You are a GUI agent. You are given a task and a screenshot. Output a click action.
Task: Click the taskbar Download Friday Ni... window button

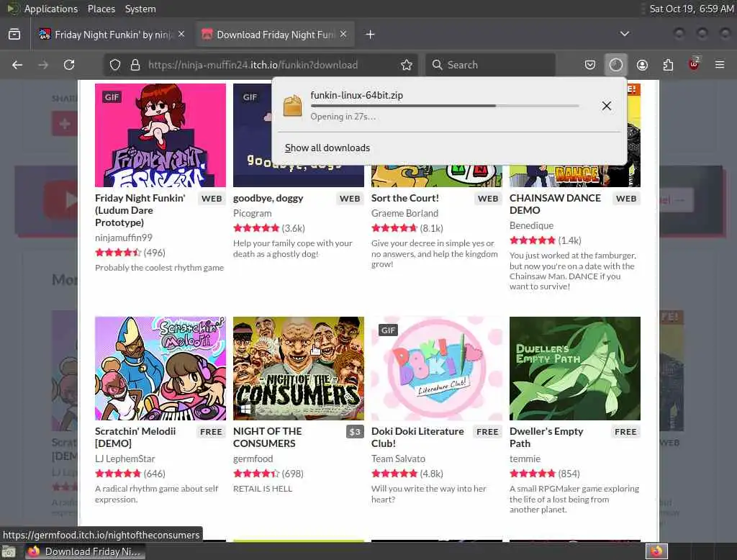tap(85, 551)
